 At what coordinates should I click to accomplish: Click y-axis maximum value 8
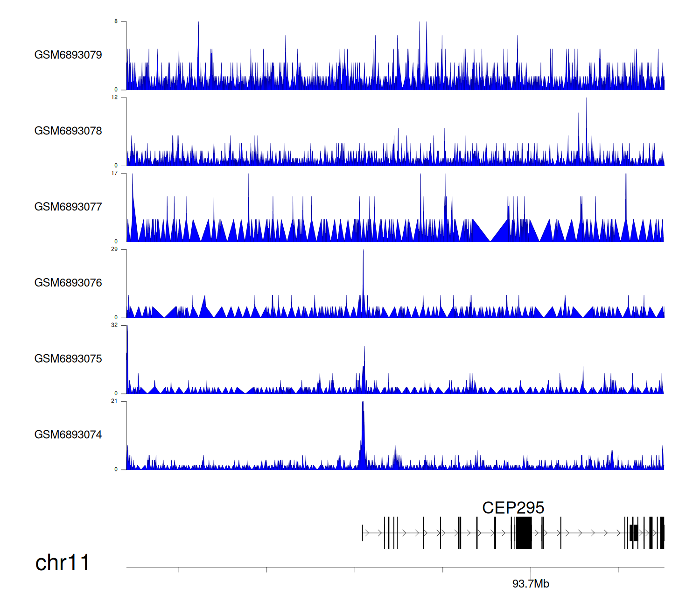[x=116, y=21]
